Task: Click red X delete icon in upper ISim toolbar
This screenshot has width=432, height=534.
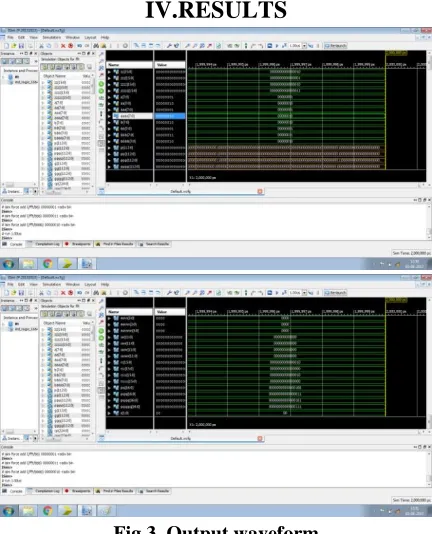Action: point(63,46)
